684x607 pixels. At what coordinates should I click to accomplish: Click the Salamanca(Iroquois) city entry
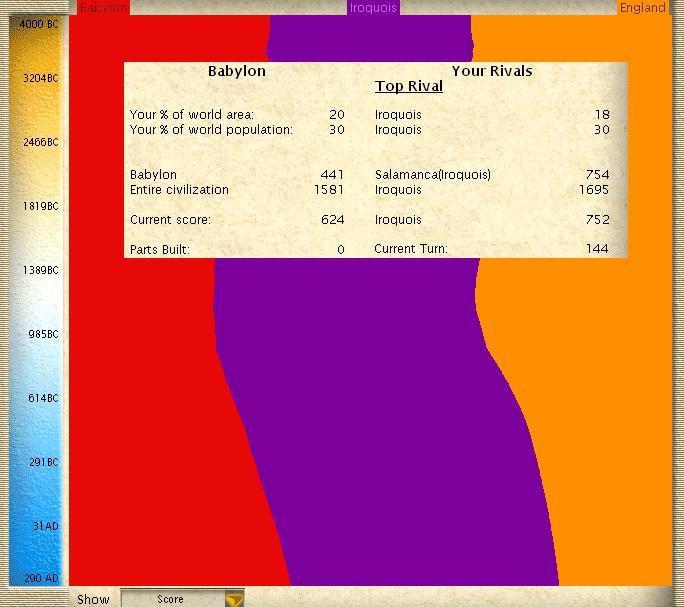432,175
